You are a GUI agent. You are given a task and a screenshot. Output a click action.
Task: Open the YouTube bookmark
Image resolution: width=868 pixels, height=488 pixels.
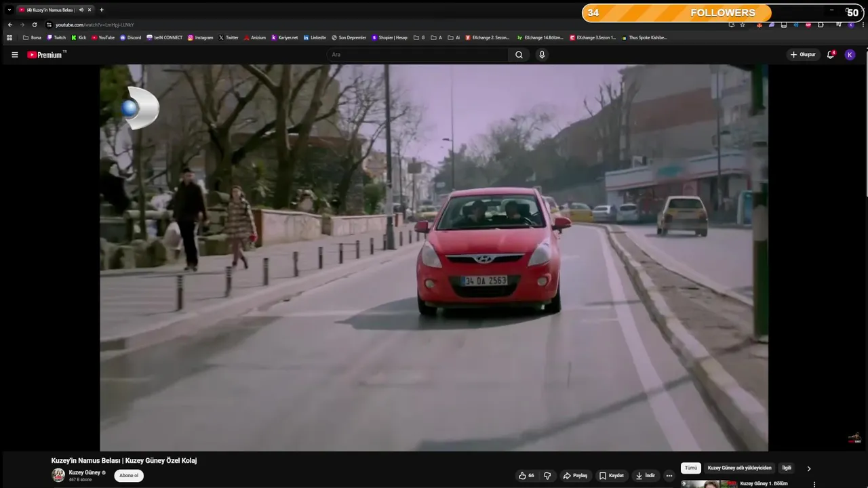point(103,38)
